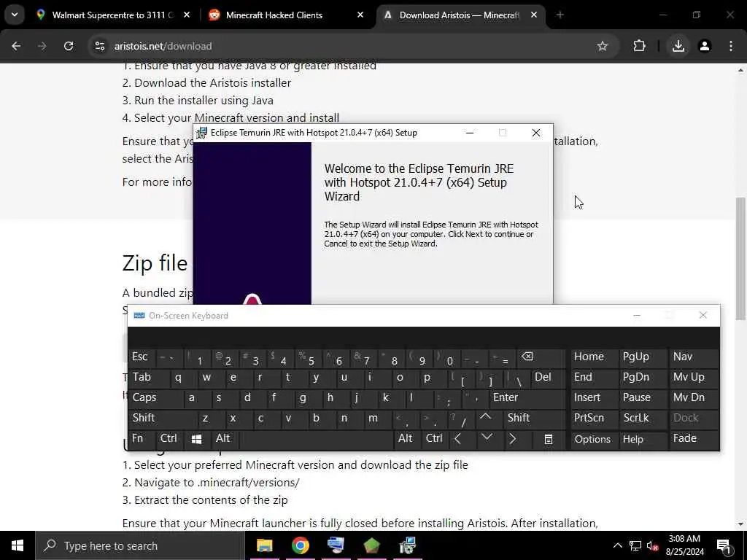
Task: Open a new browser tab
Action: (560, 15)
